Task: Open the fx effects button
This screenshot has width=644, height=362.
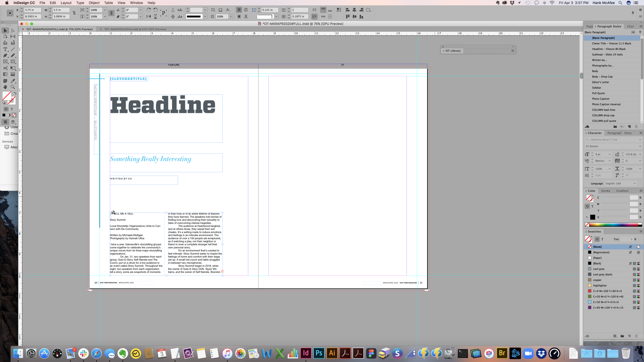Action: [228, 10]
